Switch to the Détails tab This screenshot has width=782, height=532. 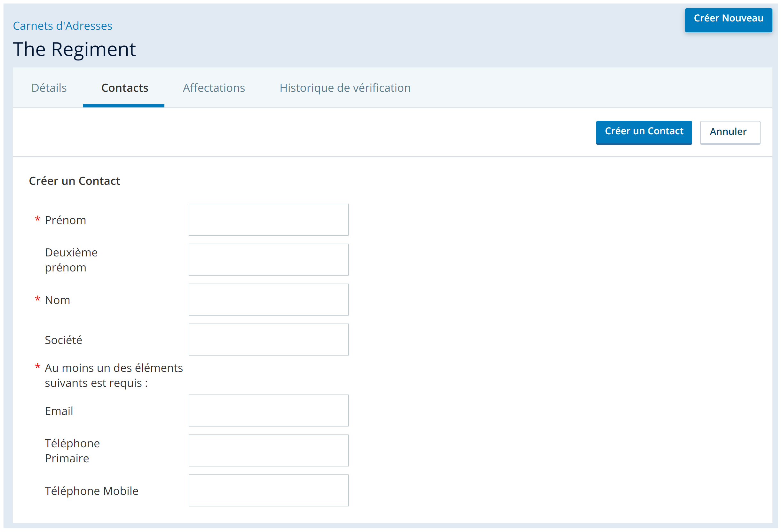pos(49,88)
